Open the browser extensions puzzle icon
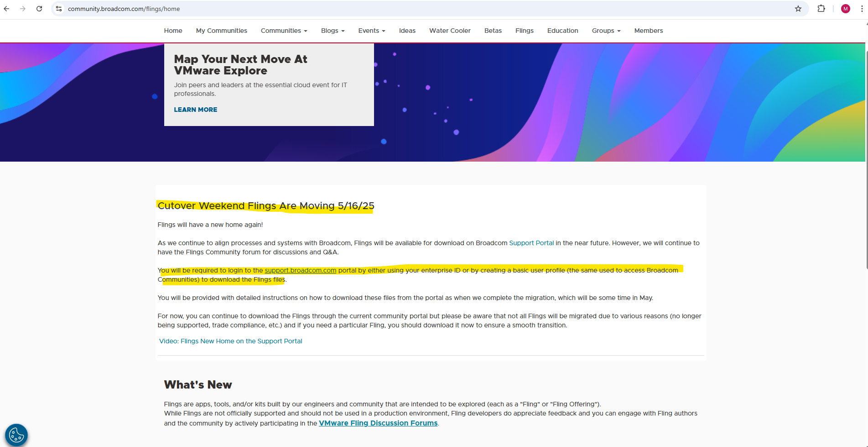The height and width of the screenshot is (447, 868). coord(821,9)
